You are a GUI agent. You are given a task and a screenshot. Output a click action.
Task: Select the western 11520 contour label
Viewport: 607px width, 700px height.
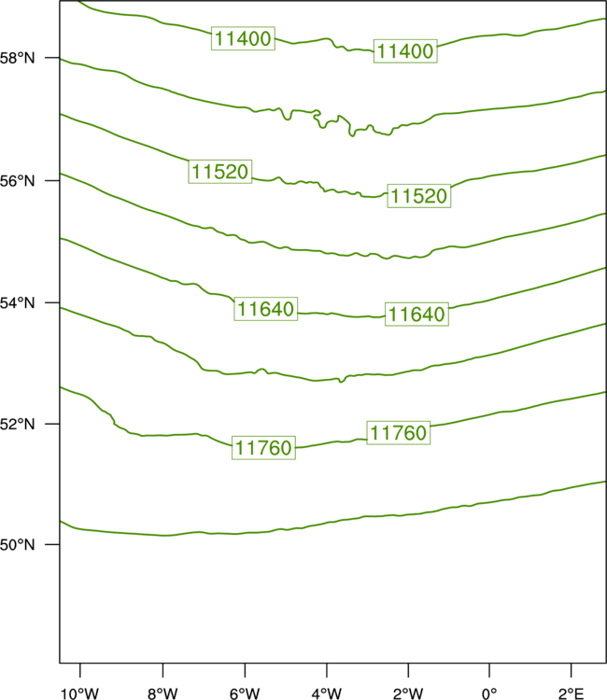coord(220,172)
